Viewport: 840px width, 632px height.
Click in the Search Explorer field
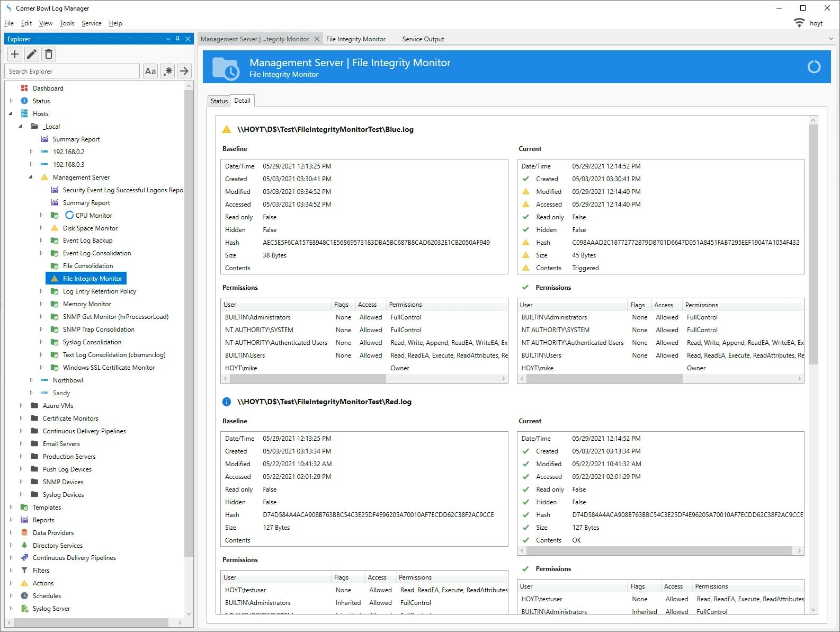coord(73,71)
